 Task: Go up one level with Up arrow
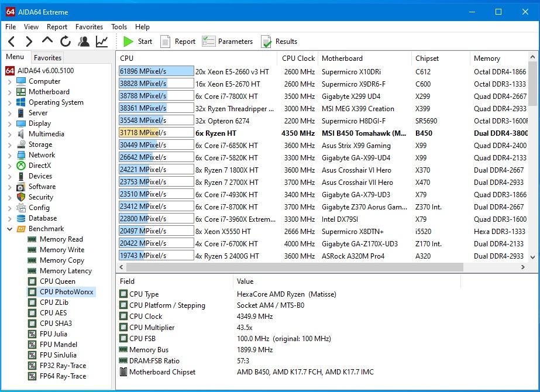click(47, 41)
